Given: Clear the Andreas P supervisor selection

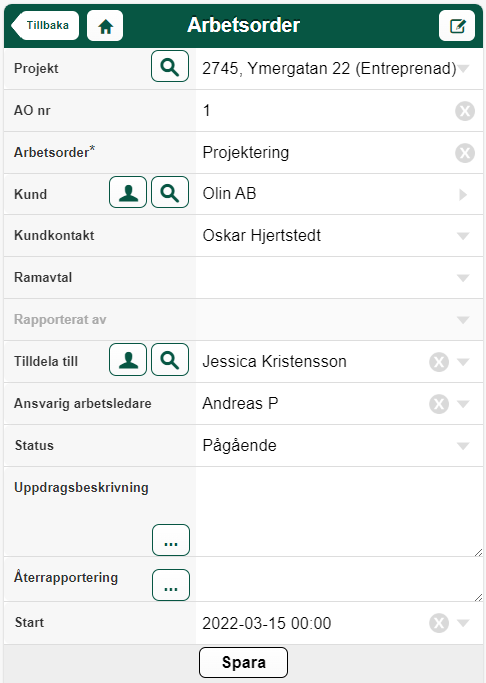Looking at the screenshot, I should click(439, 404).
